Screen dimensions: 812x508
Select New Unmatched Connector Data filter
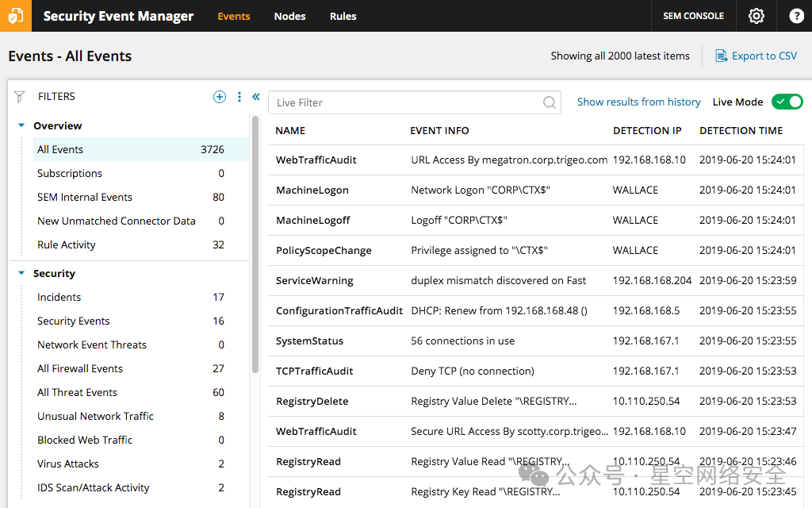tap(141, 221)
